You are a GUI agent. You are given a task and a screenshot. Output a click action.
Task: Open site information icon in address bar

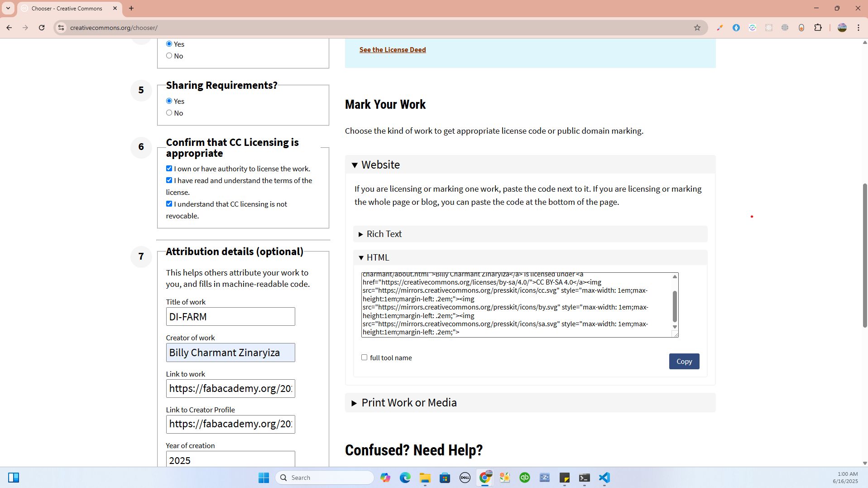(x=61, y=28)
